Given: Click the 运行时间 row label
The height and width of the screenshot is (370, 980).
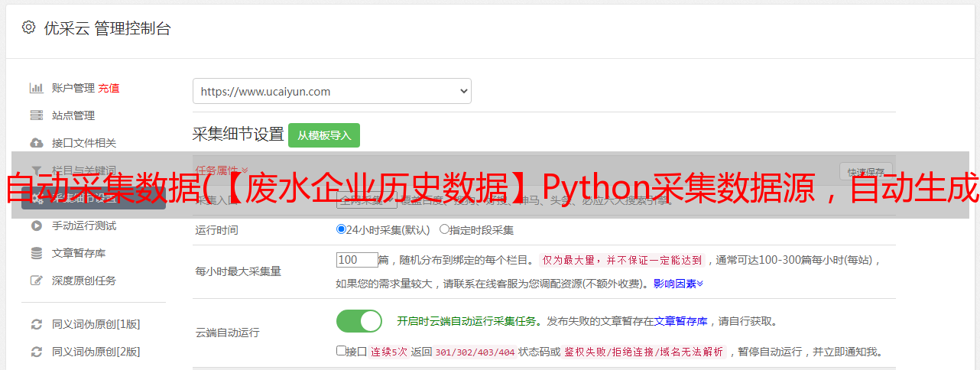Looking at the screenshot, I should (x=217, y=229).
